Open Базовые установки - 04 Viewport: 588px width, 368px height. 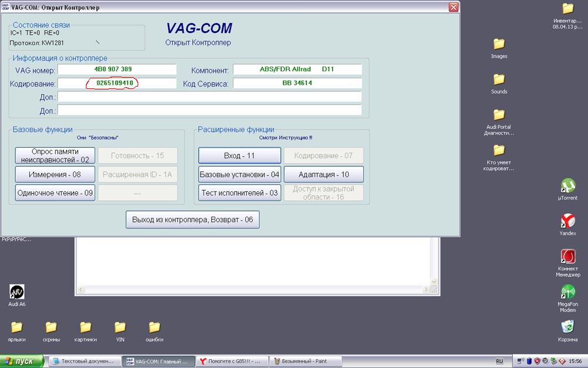point(239,174)
